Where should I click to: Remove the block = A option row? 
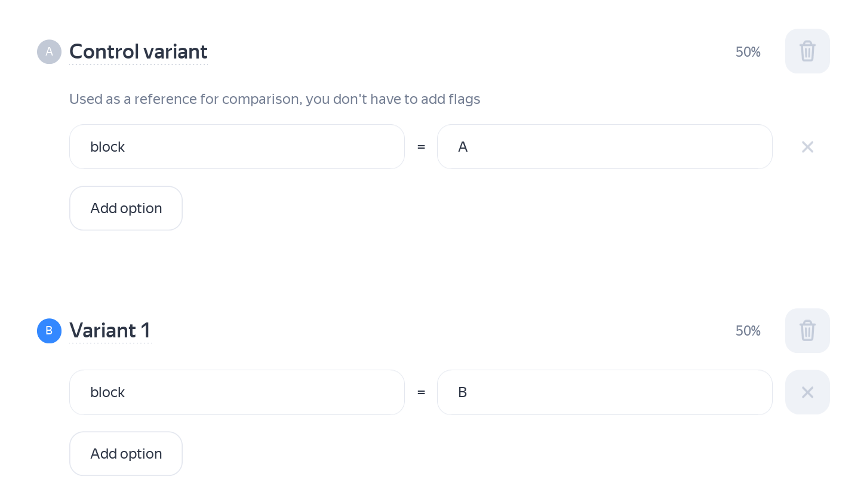click(807, 147)
